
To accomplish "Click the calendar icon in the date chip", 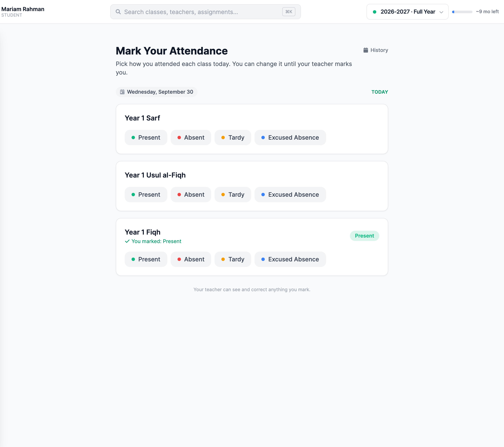I will click(x=122, y=92).
